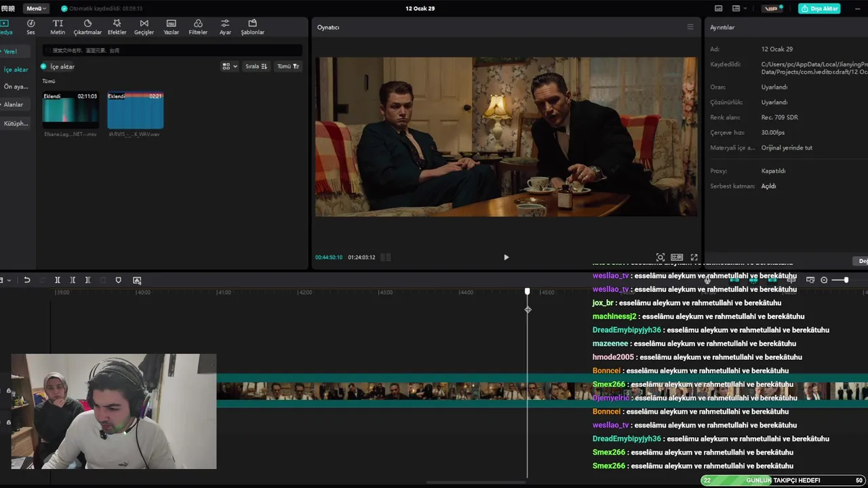
Task: Click the media search field
Action: pos(172,50)
